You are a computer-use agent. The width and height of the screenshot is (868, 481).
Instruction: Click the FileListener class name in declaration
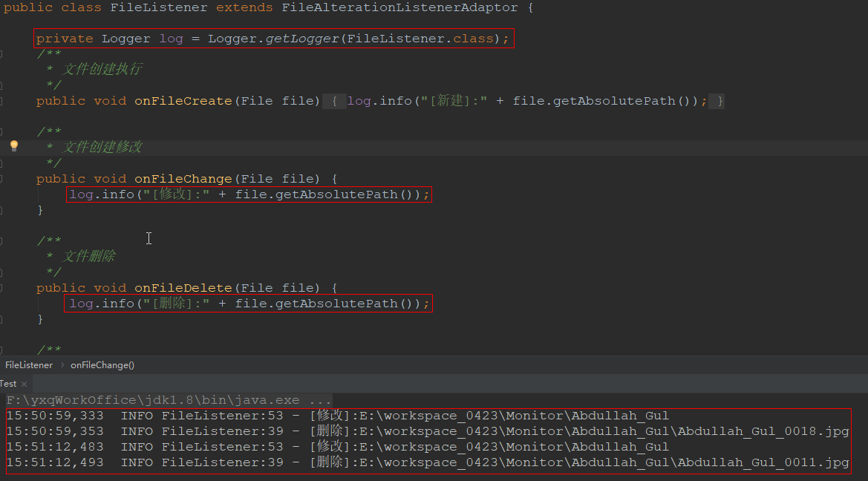click(159, 7)
